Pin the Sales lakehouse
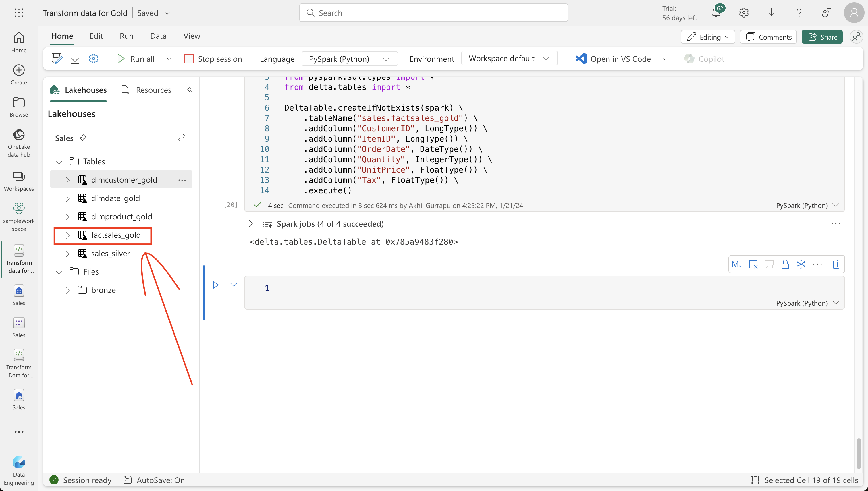Screen dimensions: 868x491 pos(83,138)
